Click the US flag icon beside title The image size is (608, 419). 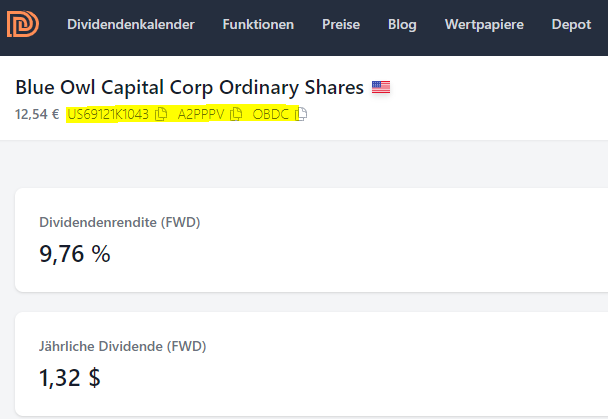(x=380, y=88)
